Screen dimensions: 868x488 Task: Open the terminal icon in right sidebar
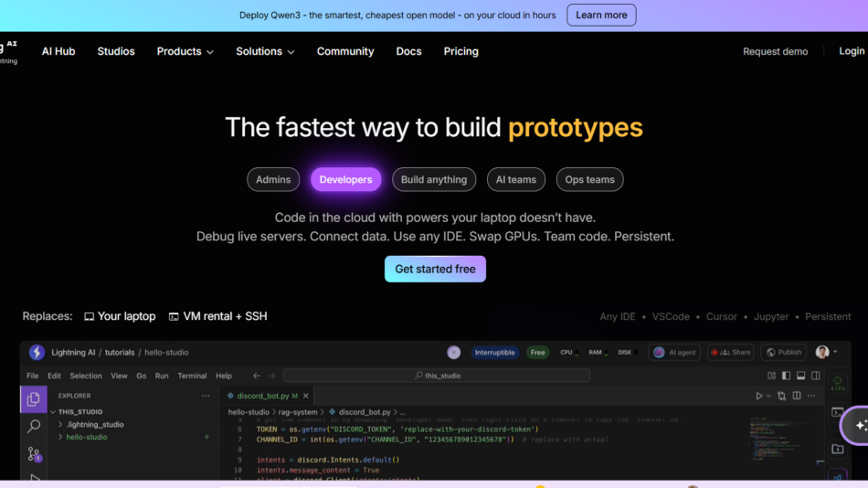pos(838,412)
